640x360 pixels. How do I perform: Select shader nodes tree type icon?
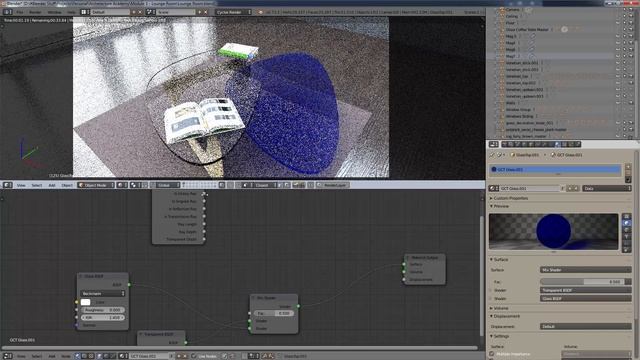[x=78, y=356]
